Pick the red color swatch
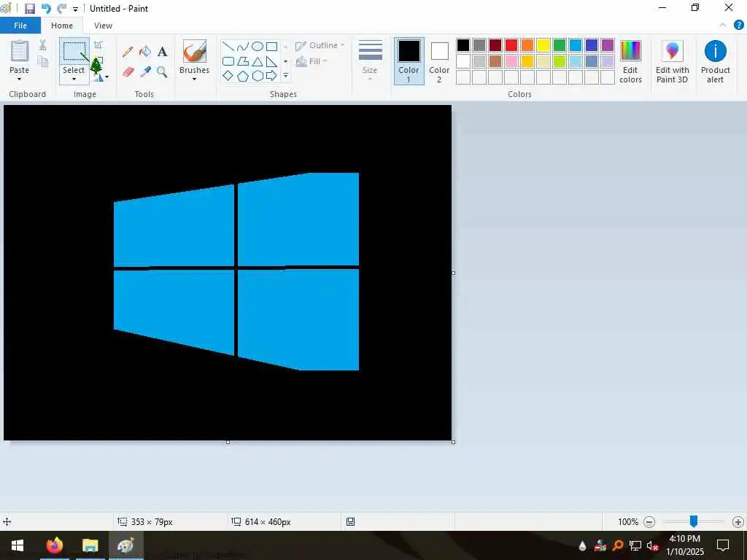The image size is (747, 560). click(x=511, y=45)
